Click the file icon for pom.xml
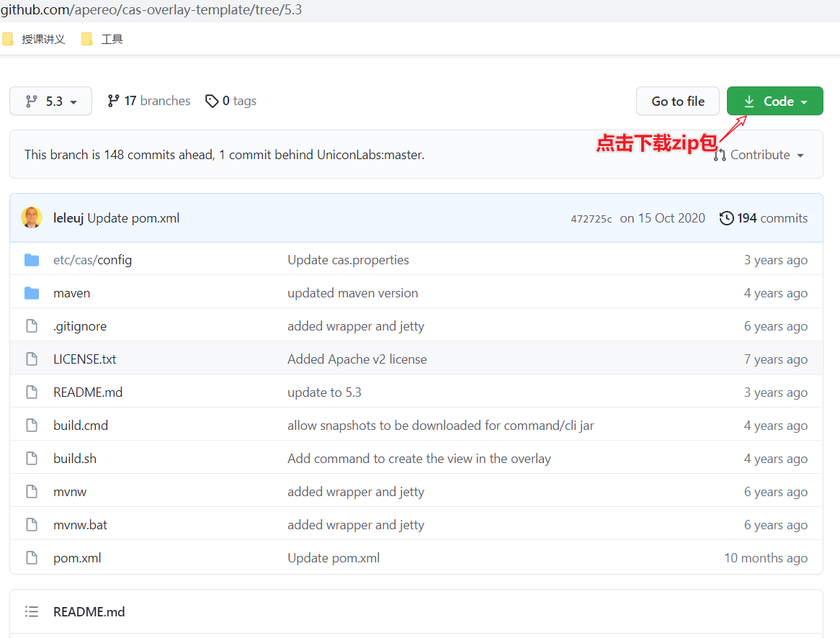 tap(32, 557)
